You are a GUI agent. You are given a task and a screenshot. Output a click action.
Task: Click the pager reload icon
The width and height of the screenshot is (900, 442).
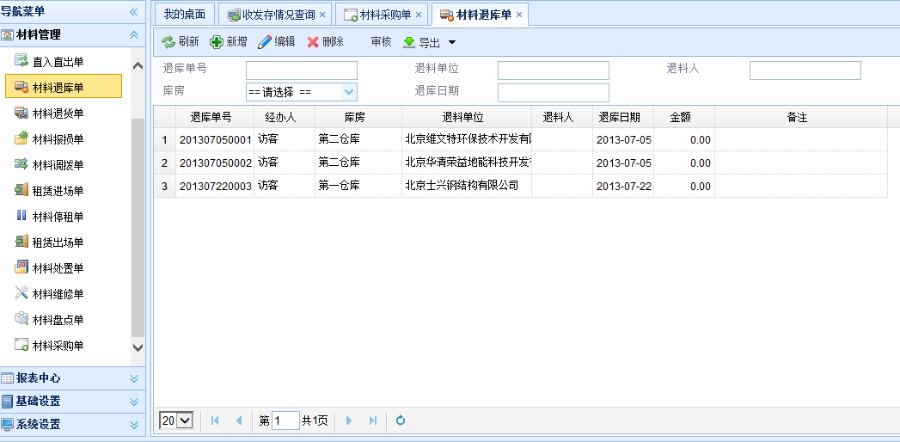(400, 421)
